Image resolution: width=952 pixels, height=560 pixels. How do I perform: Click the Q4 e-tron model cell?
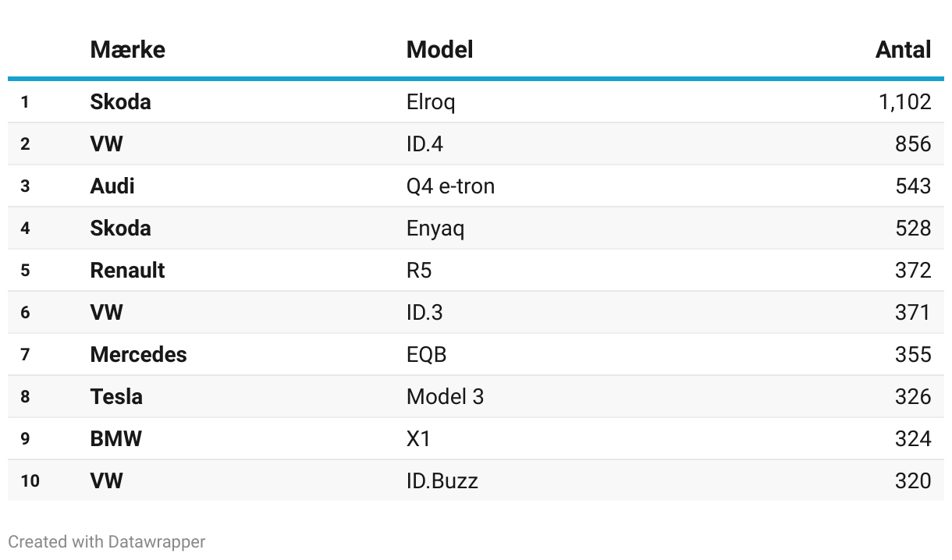(450, 186)
